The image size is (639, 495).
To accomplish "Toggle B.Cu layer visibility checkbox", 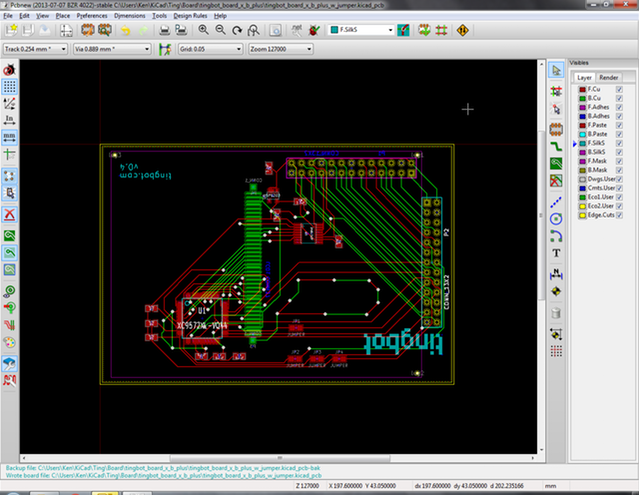I will click(619, 98).
